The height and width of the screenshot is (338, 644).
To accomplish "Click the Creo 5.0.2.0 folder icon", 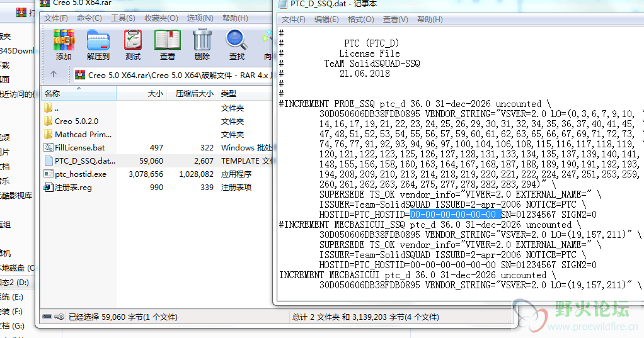I will (x=49, y=121).
